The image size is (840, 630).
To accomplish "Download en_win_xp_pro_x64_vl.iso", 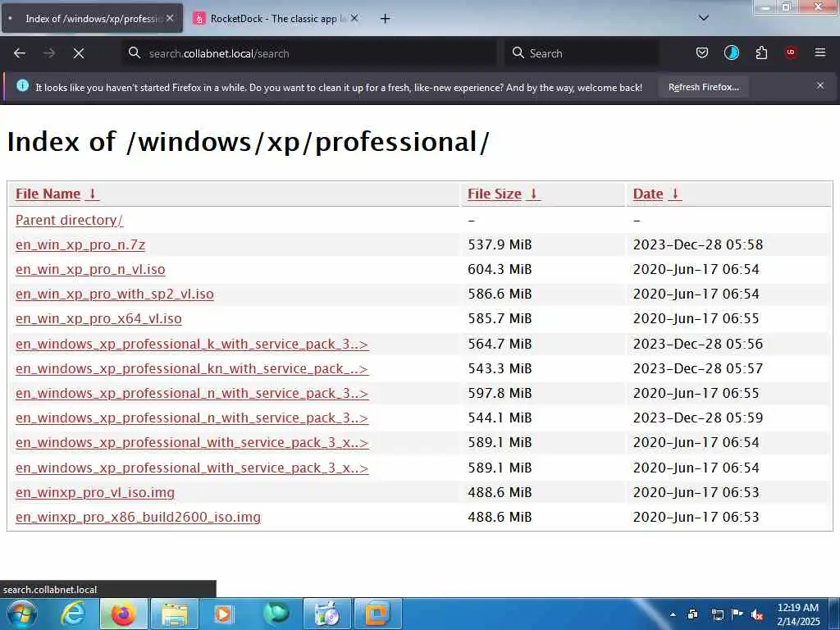I will 98,319.
